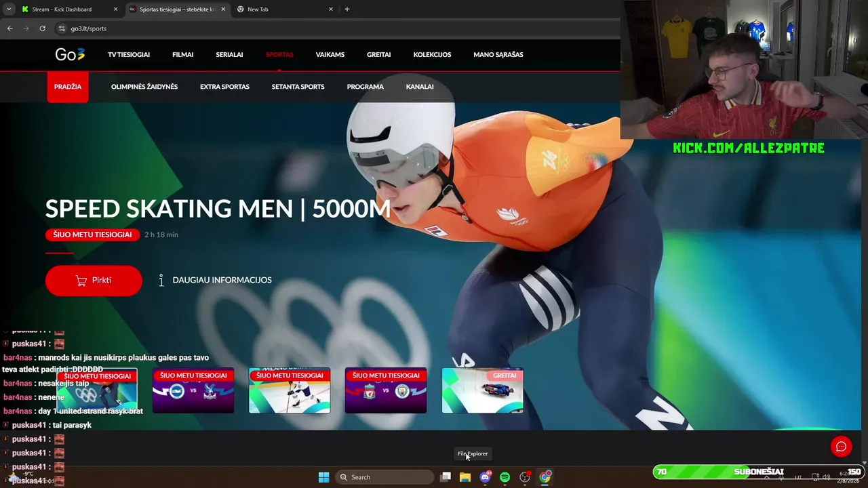Click the Go3 logo
868x488 pixels.
point(70,55)
